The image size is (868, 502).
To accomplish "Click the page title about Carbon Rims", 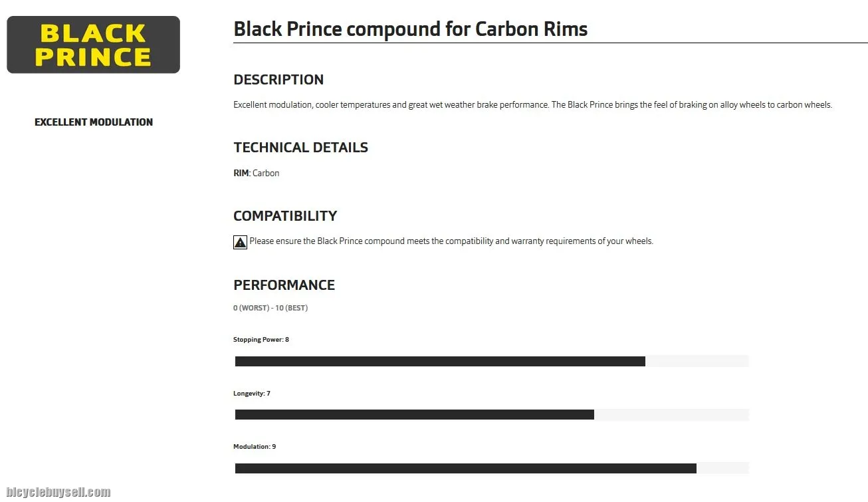I will (x=410, y=29).
